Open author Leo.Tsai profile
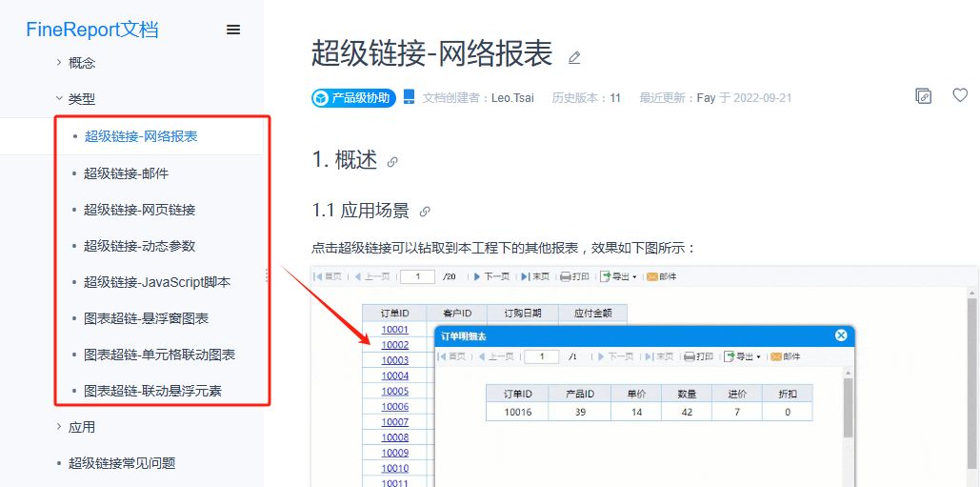 [x=512, y=98]
